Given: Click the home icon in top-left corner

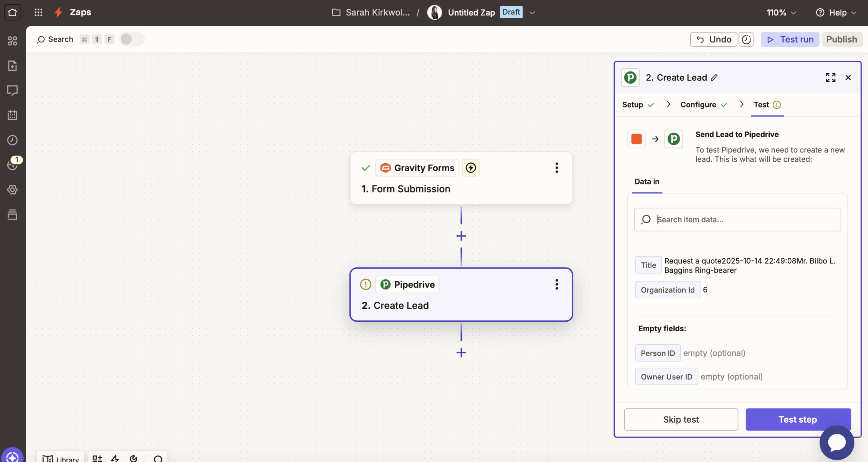Looking at the screenshot, I should 12,13.
